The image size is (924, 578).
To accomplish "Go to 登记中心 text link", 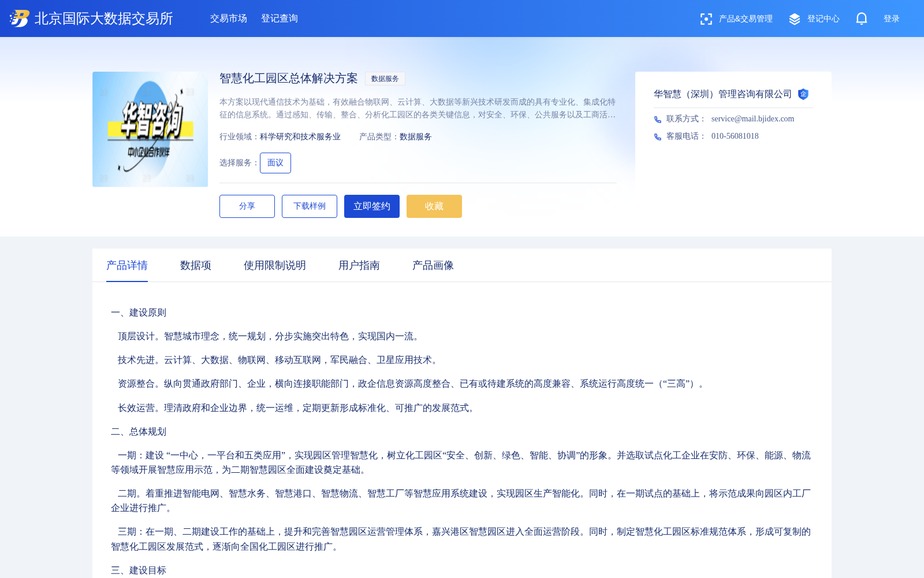I will (824, 19).
